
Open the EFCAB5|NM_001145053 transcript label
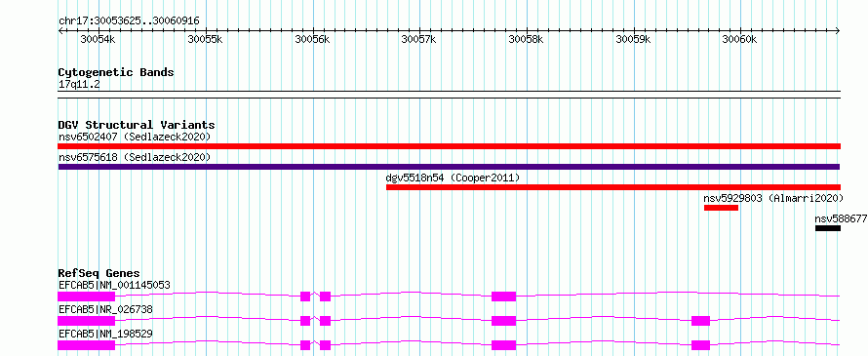point(114,286)
